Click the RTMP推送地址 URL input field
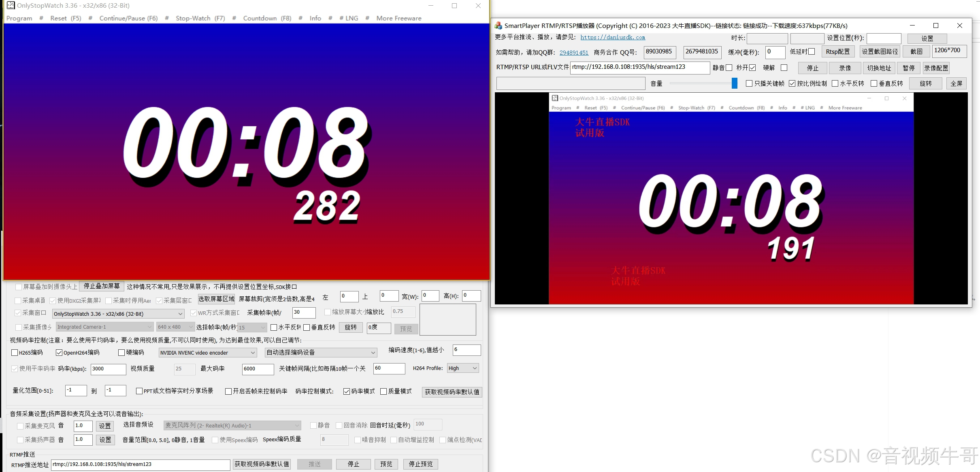This screenshot has width=980, height=472. [140, 464]
